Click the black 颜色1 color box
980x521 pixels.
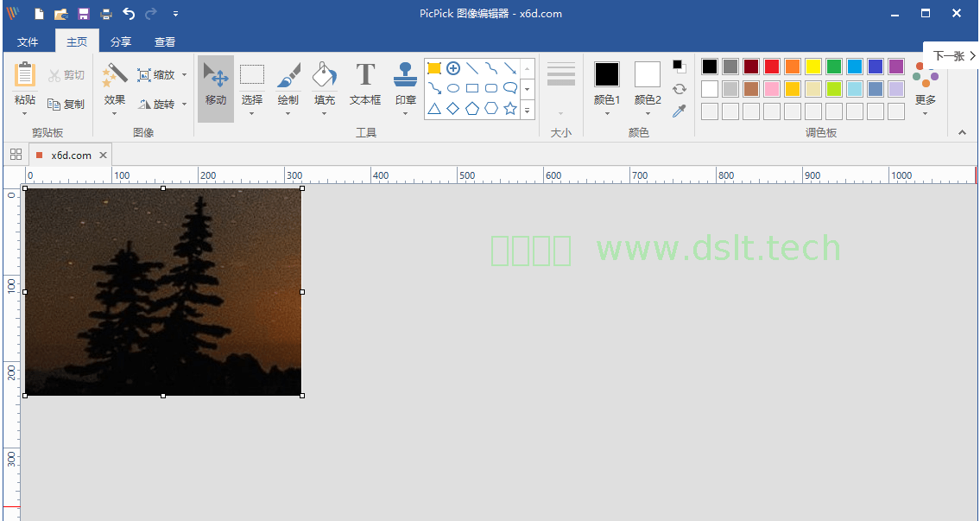click(607, 74)
